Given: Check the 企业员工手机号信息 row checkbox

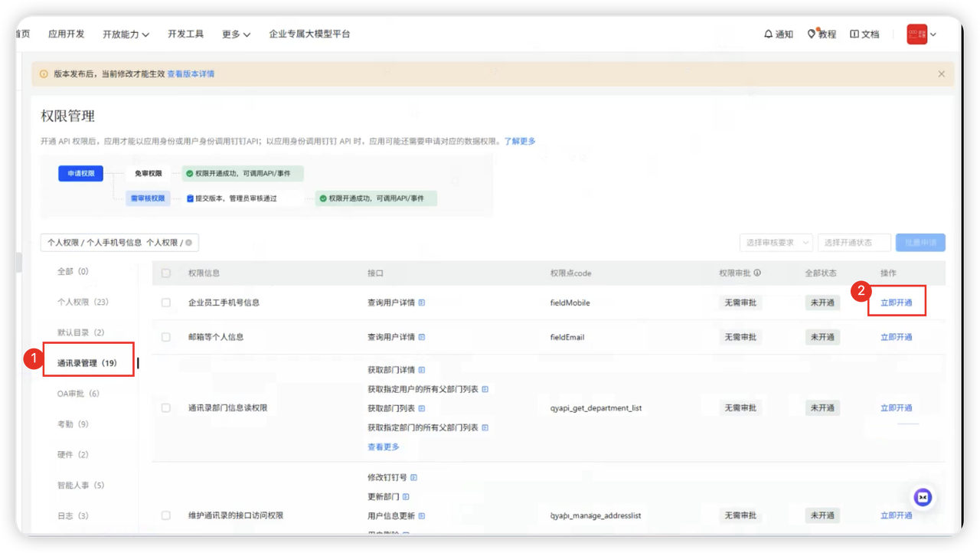Looking at the screenshot, I should [x=166, y=303].
